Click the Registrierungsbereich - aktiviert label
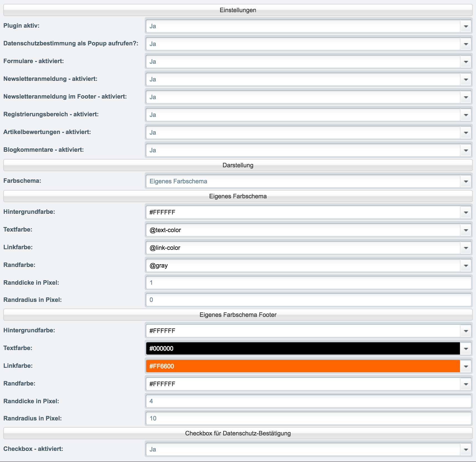Image resolution: width=476 pixels, height=462 pixels. (x=51, y=114)
